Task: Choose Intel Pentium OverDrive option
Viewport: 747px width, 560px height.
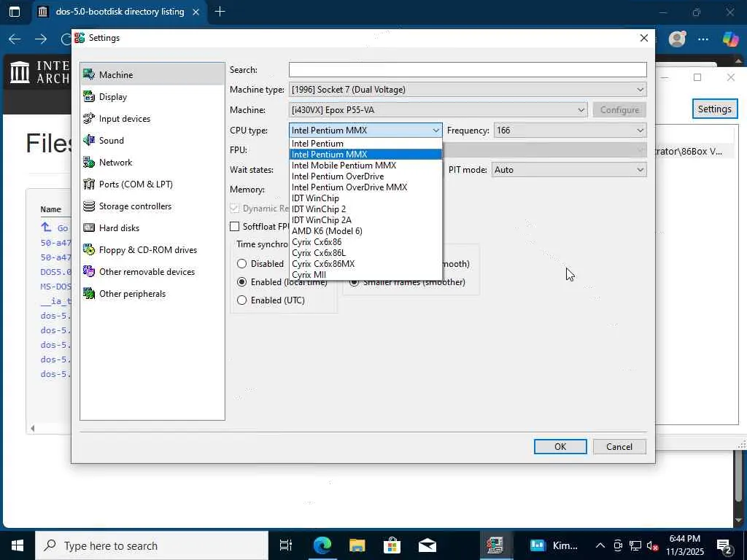Action: pos(365,176)
